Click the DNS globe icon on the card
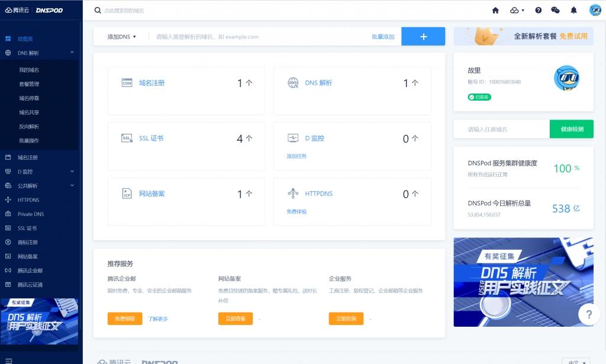 pos(293,83)
